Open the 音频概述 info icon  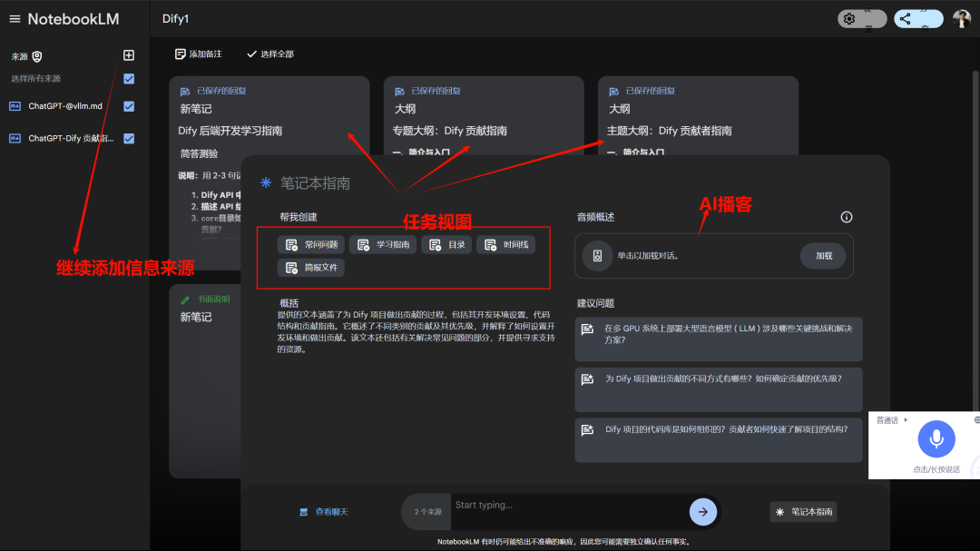coord(846,217)
